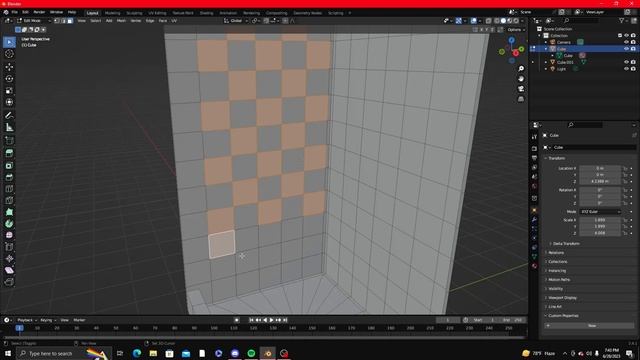
Task: Click the viewport zoom magnifier gizmo
Action: 521,69
